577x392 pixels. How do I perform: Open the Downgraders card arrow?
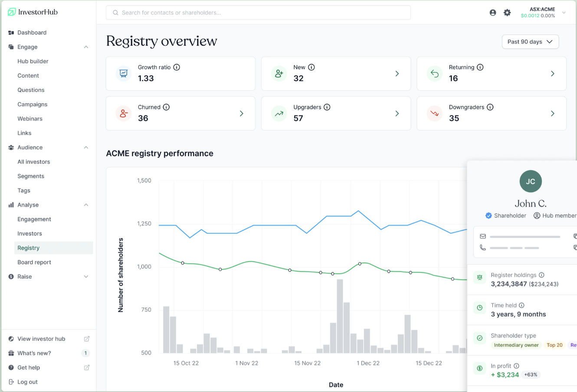(x=552, y=114)
